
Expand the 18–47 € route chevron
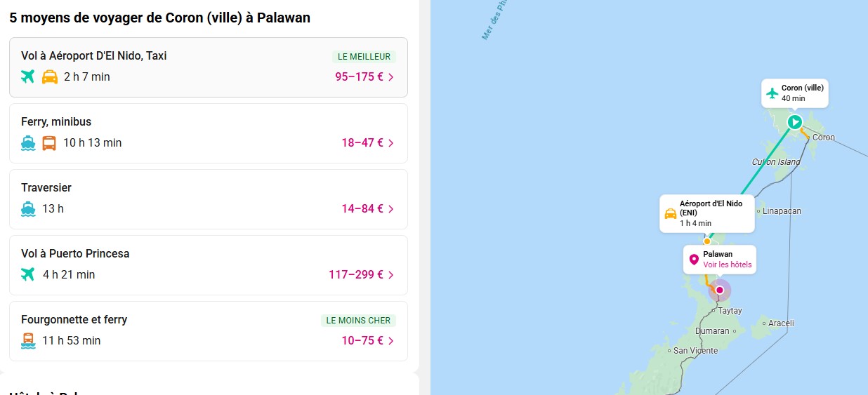point(391,143)
